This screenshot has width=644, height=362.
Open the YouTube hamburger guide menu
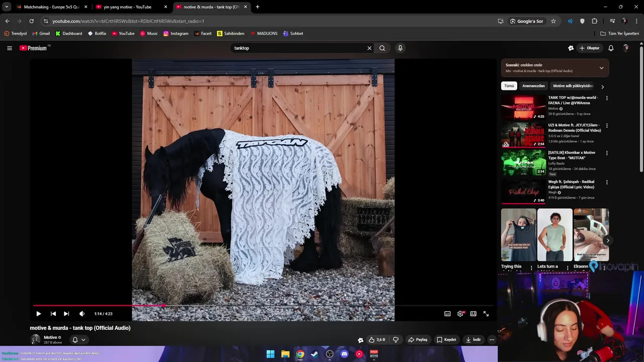(x=10, y=48)
